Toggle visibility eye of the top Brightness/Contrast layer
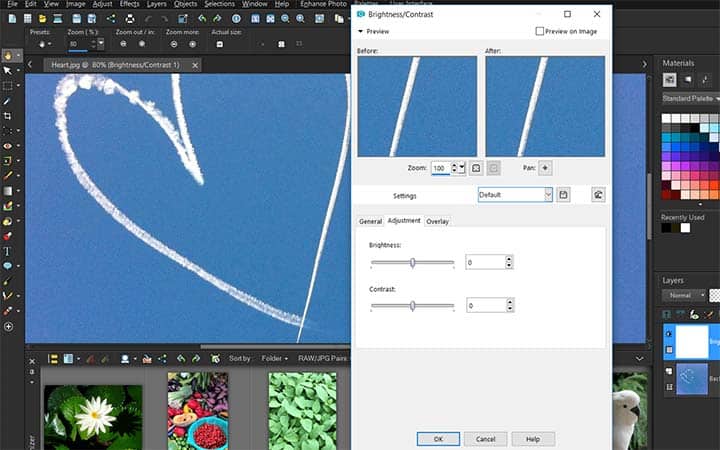720x450 pixels. tap(669, 334)
